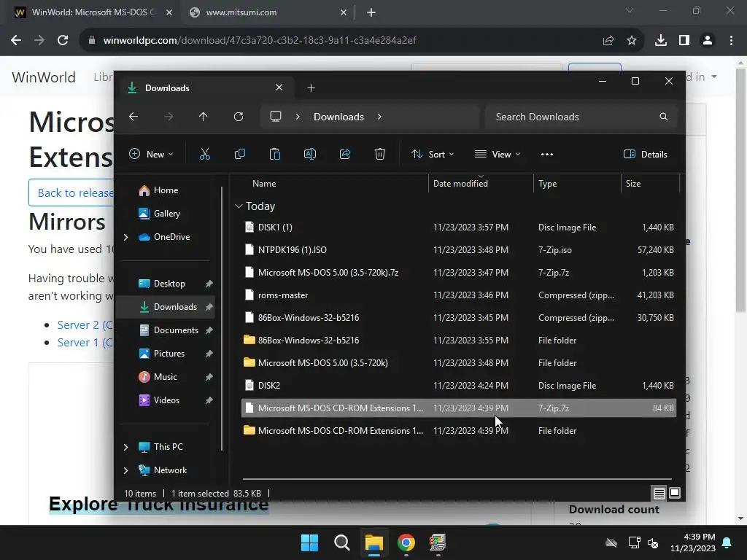Collapse the Today group
747x560 pixels.
tap(239, 206)
